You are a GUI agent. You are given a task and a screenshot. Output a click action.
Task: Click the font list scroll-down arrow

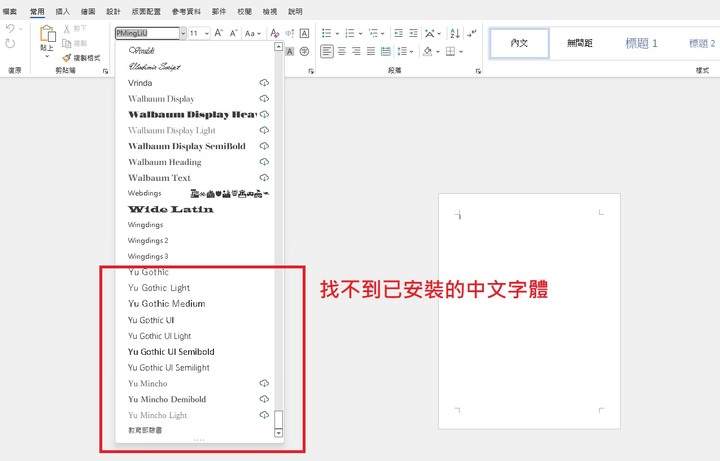[278, 433]
